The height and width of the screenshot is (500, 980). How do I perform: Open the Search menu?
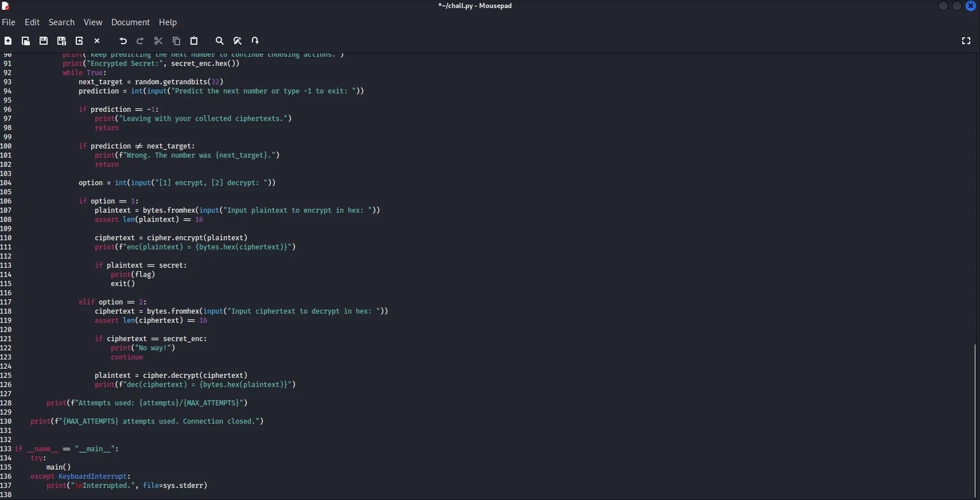(x=61, y=22)
